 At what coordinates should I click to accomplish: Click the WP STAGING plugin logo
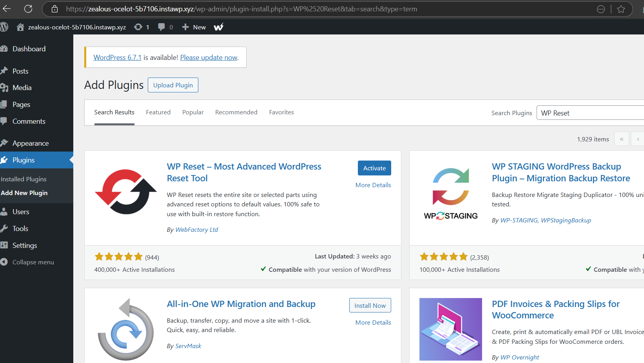click(451, 193)
